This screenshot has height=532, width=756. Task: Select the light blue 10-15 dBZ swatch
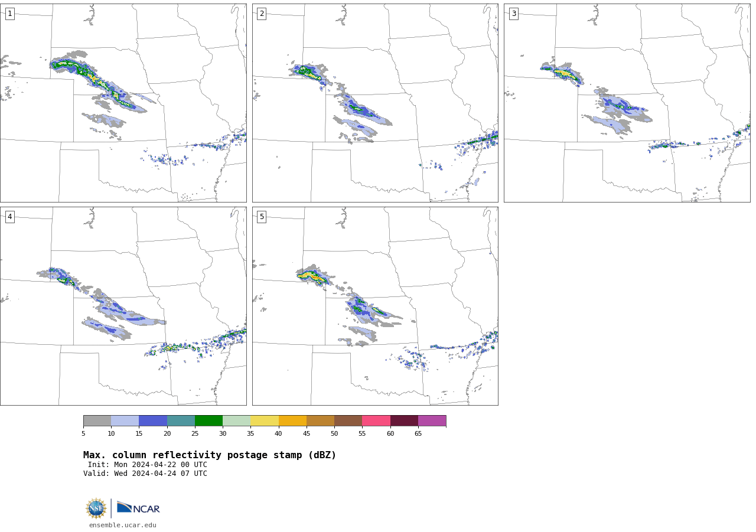(x=125, y=421)
